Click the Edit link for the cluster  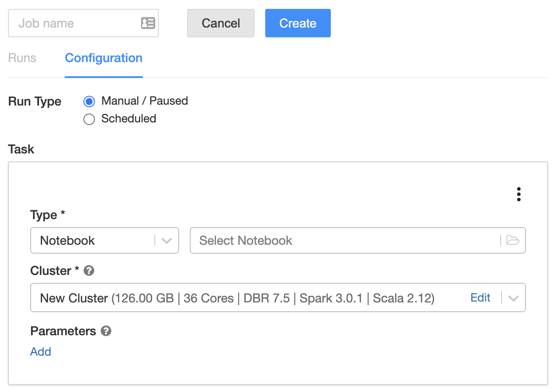480,298
